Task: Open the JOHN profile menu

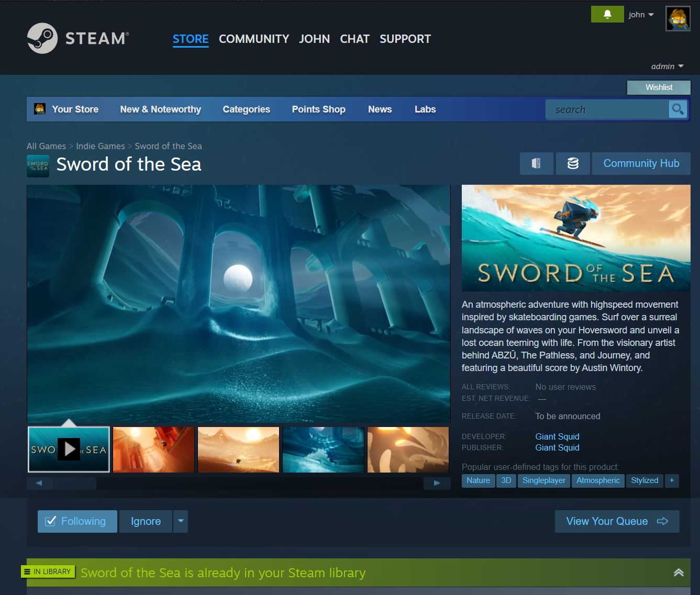Action: (315, 39)
